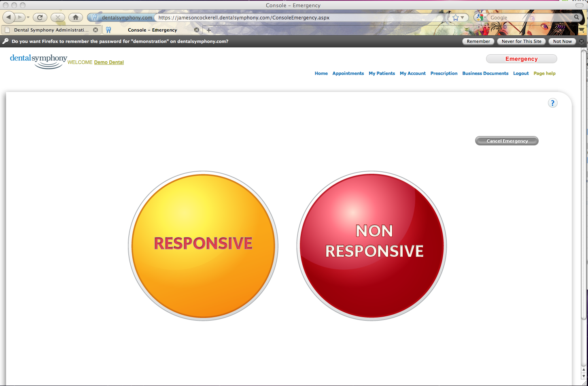Click the Cancel Emergency button
This screenshot has width=588, height=386.
[x=507, y=141]
